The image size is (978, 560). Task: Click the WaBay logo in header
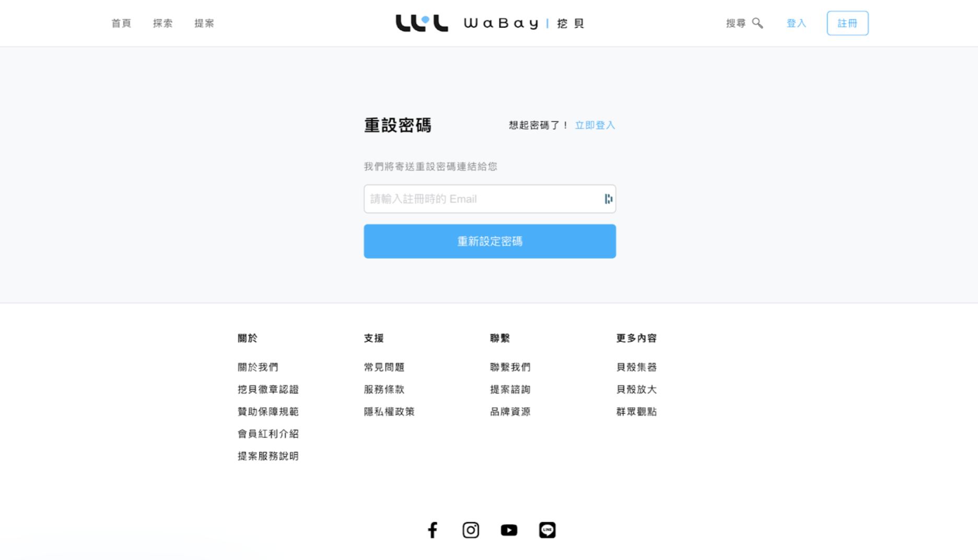489,23
